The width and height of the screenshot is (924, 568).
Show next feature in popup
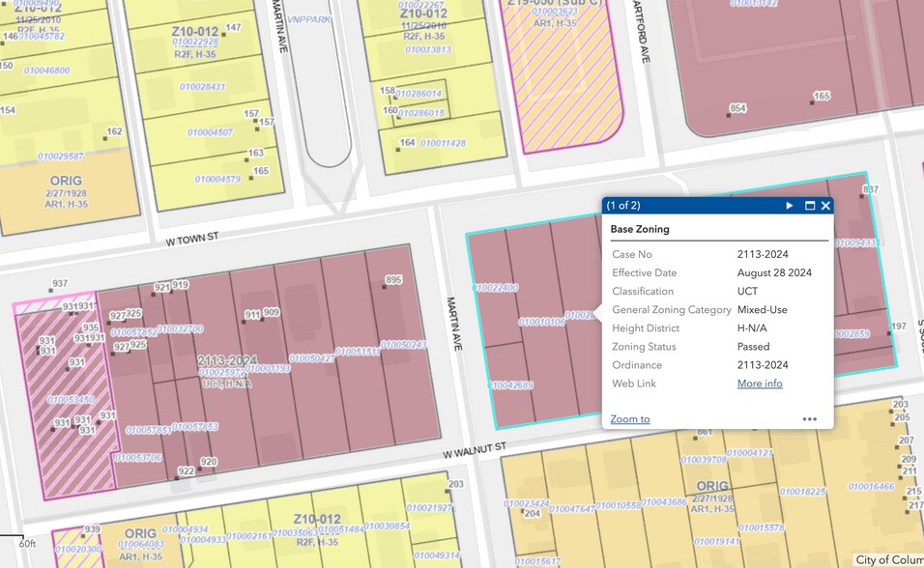[789, 205]
